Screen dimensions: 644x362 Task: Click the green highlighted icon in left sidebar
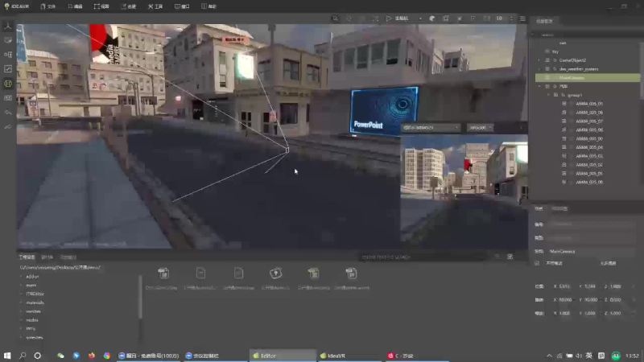tap(8, 84)
